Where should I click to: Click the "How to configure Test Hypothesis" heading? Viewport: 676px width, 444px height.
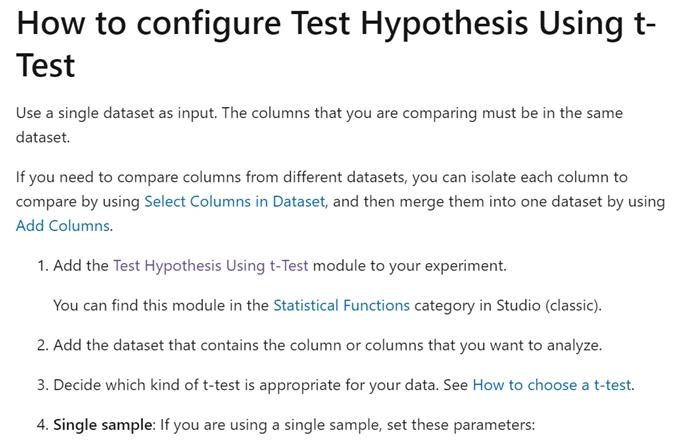[260, 24]
